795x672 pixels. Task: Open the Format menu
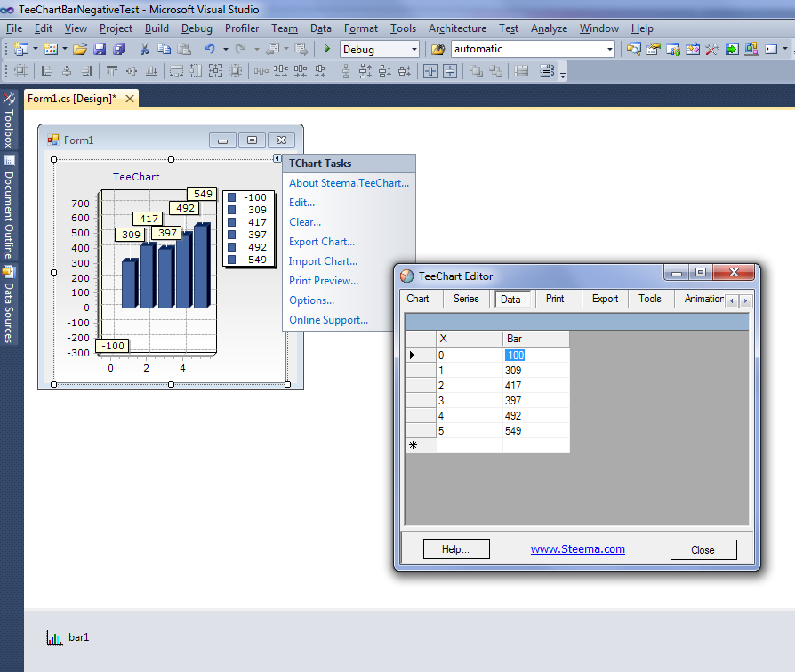360,28
